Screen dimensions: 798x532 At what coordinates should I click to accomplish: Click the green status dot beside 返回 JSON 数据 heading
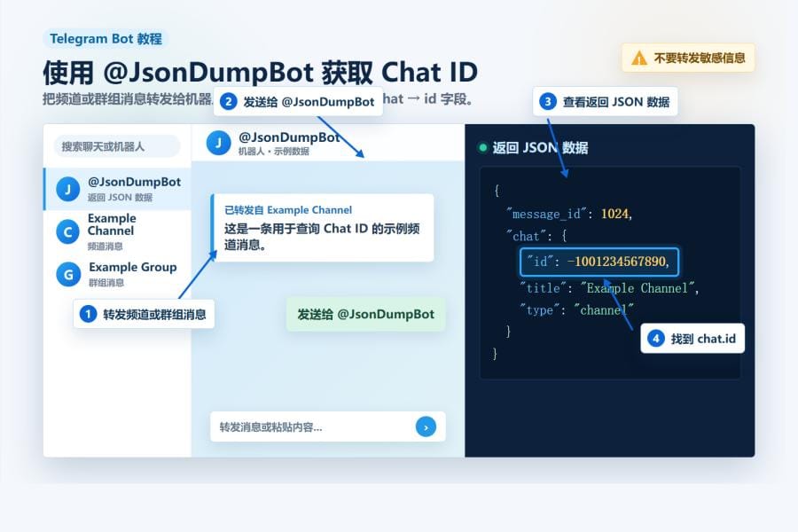(x=482, y=148)
